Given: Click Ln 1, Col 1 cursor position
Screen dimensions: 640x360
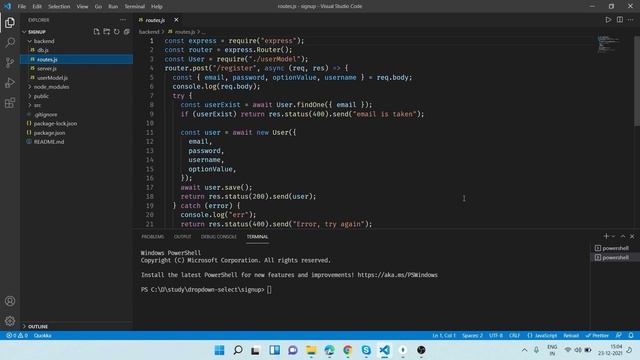Looking at the screenshot, I should point(444,336).
